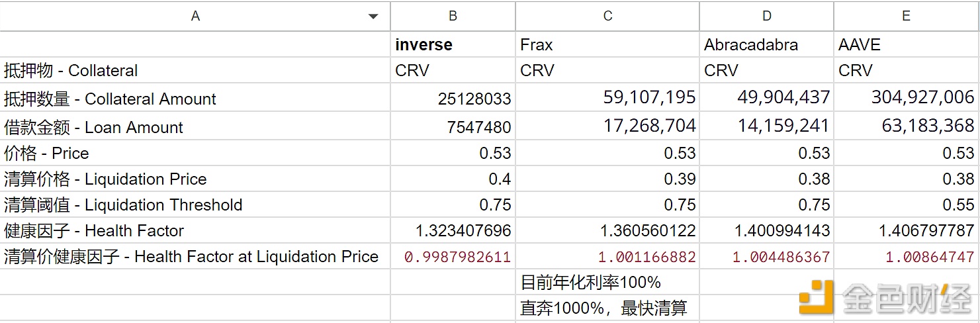Select the '价格 - Price' label cell
Viewport: 980px width, 323px height.
point(195,153)
